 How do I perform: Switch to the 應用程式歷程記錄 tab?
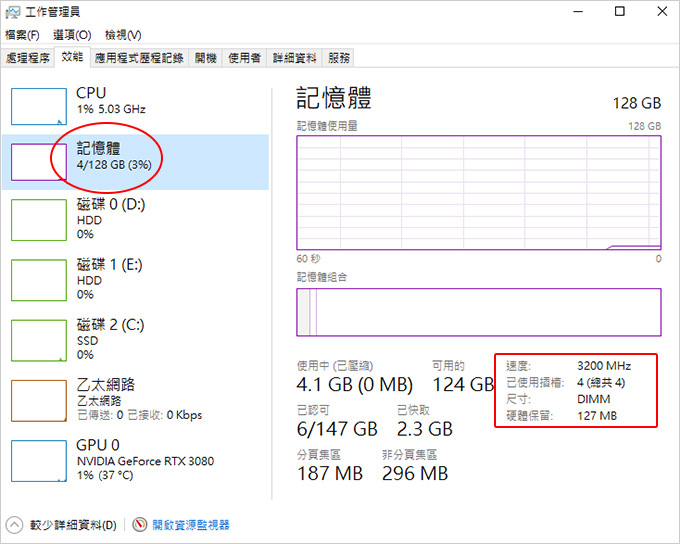(139, 58)
